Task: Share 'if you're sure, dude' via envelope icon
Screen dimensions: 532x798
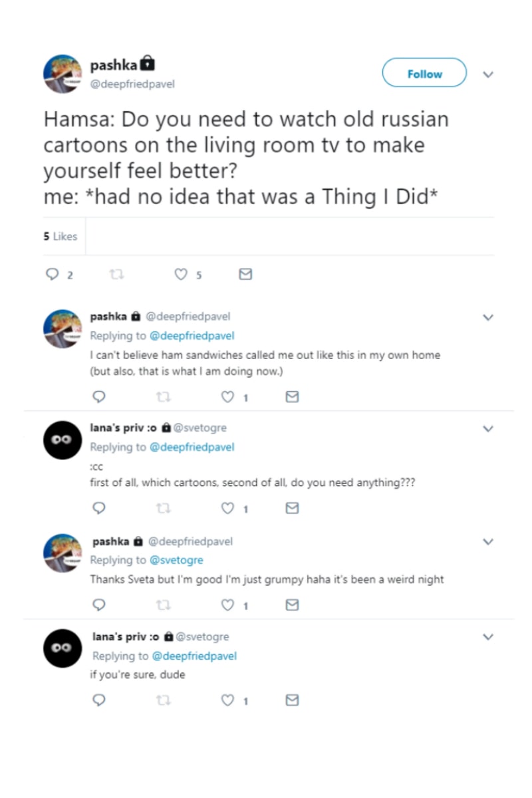Action: (291, 700)
